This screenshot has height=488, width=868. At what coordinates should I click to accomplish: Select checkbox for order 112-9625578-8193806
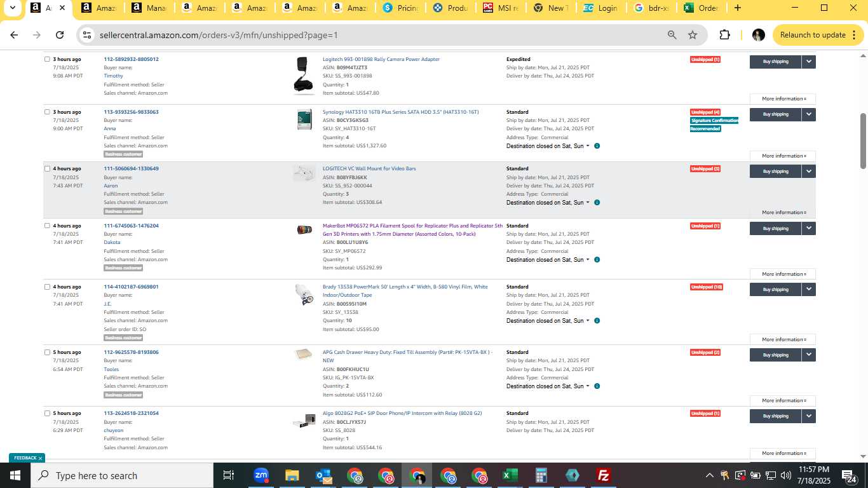[47, 352]
